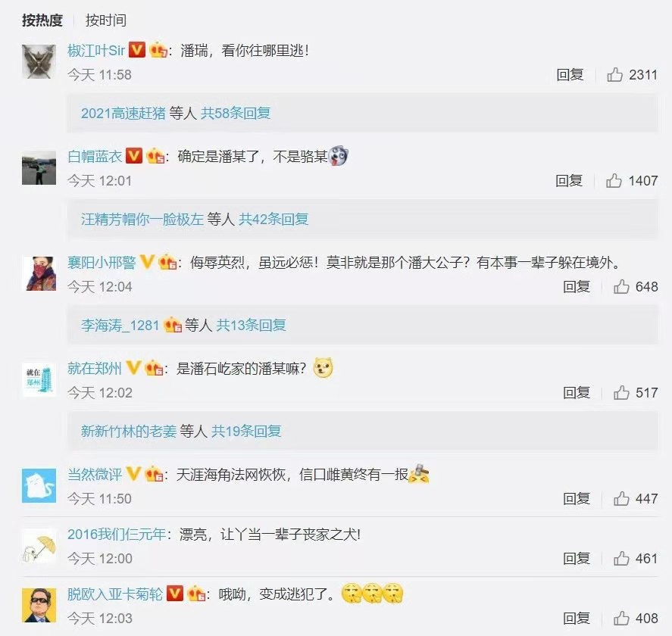Image resolution: width=672 pixels, height=636 pixels.
Task: Click verified V badge beside 椒江叶Sir
Action: [137, 50]
